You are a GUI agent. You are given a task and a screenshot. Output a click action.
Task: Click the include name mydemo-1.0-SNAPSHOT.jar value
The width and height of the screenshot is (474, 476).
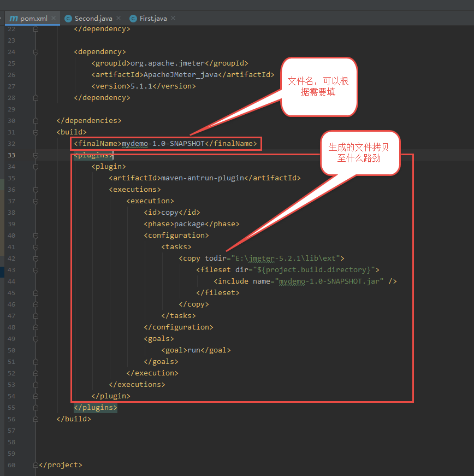click(330, 281)
